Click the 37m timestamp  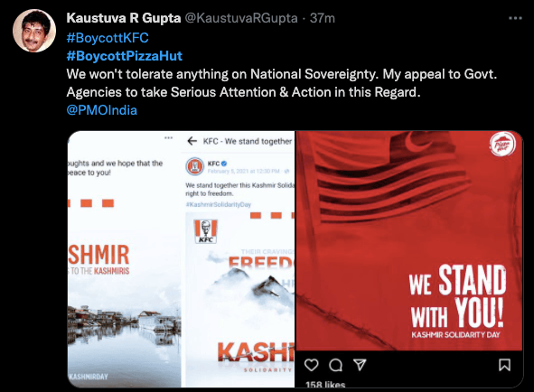[x=323, y=18]
